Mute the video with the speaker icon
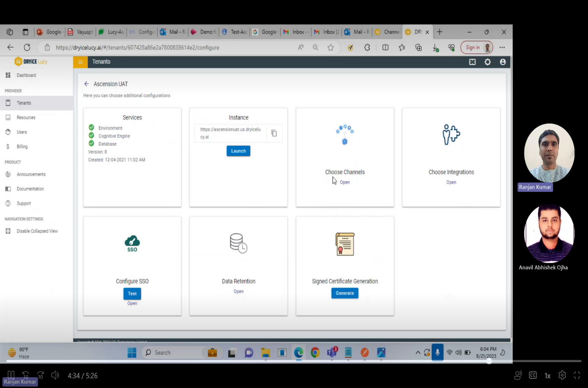588x388 pixels. point(55,375)
